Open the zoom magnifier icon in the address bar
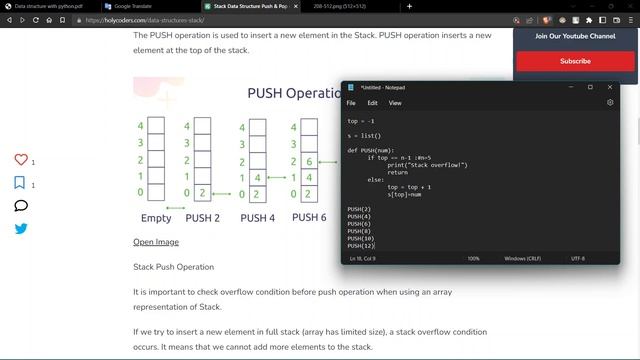This screenshot has height=360, width=640. coord(516,20)
